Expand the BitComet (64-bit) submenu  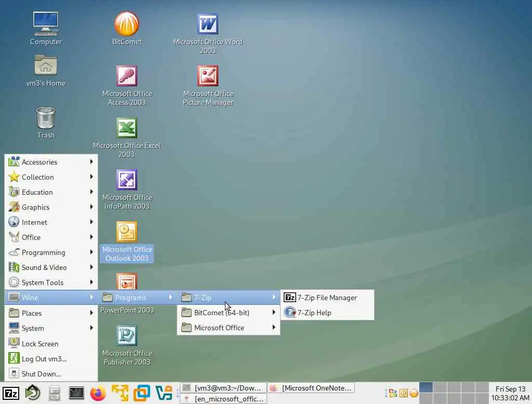click(229, 313)
